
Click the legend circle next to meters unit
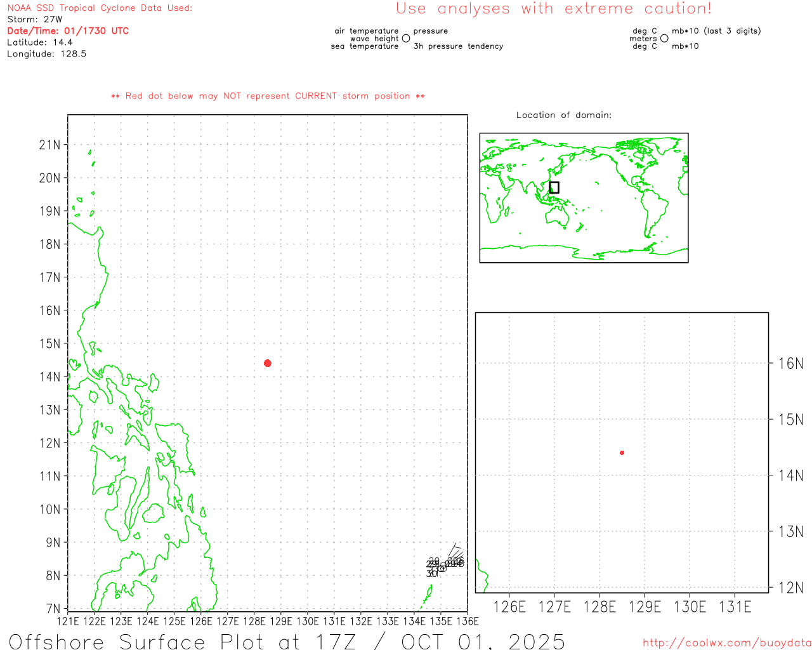point(664,39)
